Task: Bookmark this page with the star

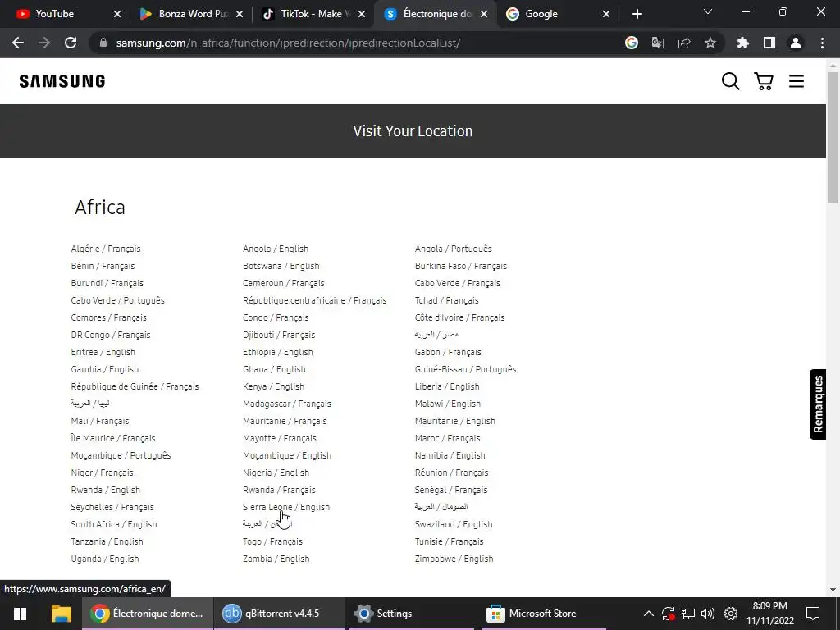Action: 710,43
